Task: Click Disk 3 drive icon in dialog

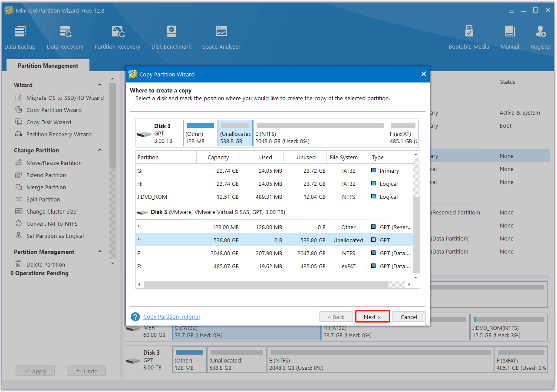Action: [x=144, y=134]
